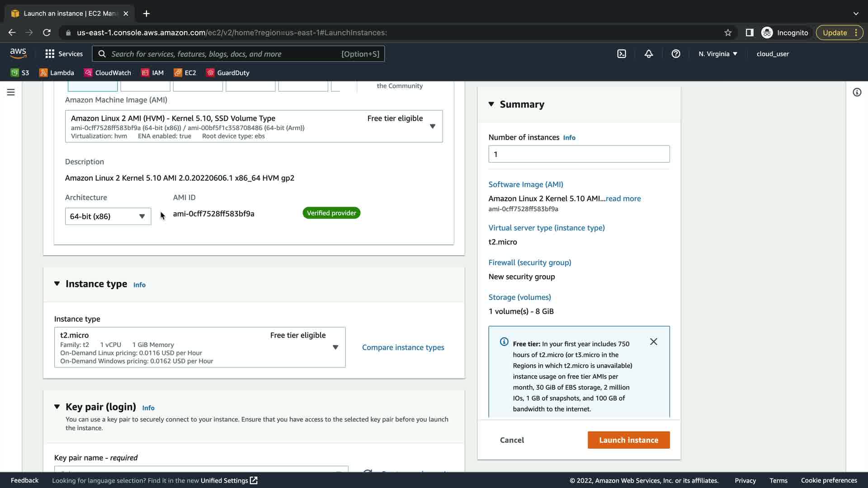Open the notifications bell icon
Screen dimensions: 868x488
tap(649, 54)
